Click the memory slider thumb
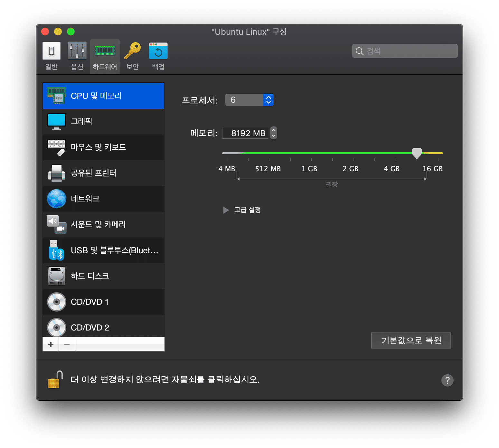Screen dimensions: 499x448 pos(417,154)
